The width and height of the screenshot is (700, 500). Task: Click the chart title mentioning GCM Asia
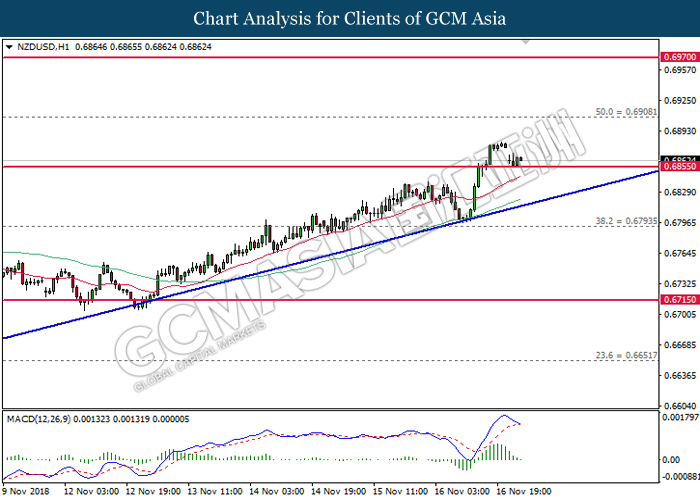[350, 19]
